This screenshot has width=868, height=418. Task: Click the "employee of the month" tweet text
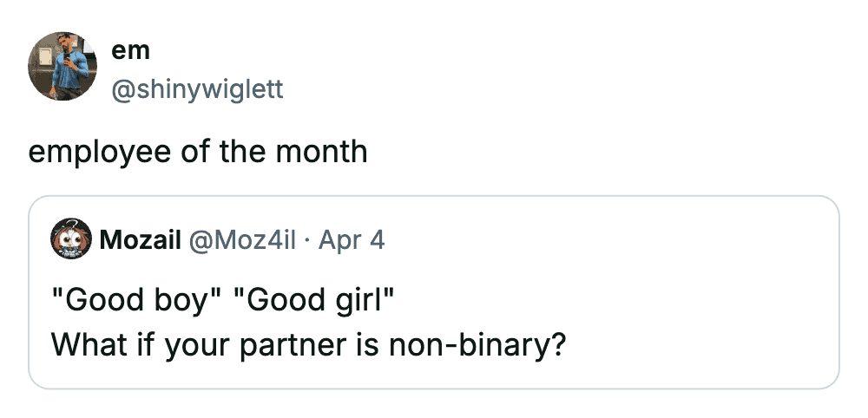(x=198, y=152)
